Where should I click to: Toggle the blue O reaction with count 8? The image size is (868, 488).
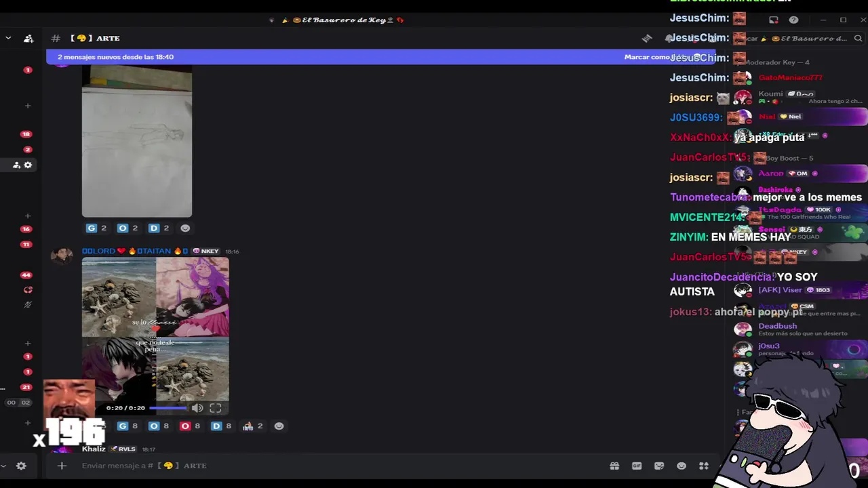[x=158, y=426]
